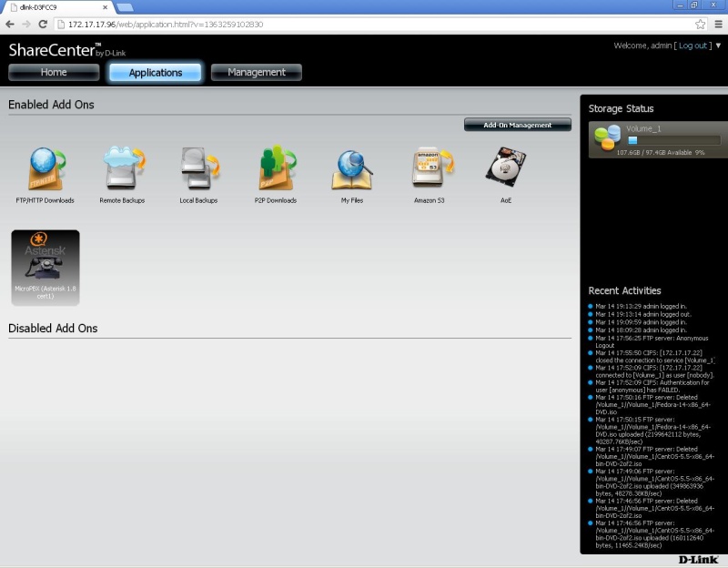Open the MicroPBX Asterisk add-on tile
The image size is (728, 568).
pyautogui.click(x=45, y=268)
